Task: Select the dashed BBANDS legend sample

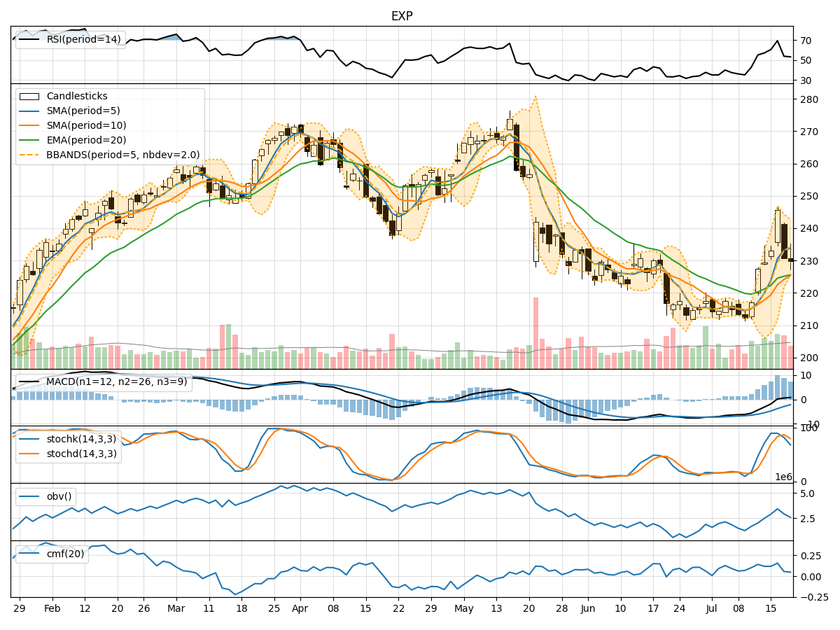Action: pos(29,153)
